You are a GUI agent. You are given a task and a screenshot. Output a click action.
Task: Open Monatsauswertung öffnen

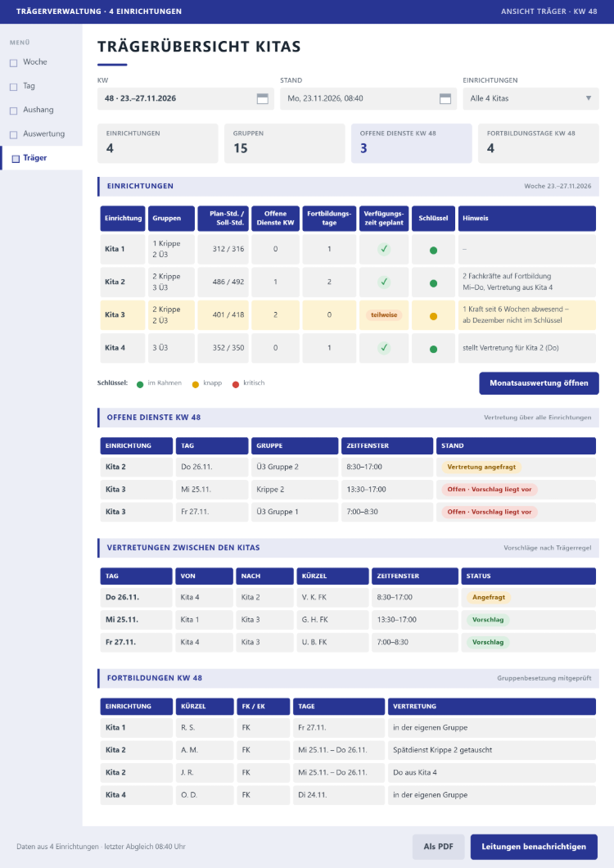539,383
